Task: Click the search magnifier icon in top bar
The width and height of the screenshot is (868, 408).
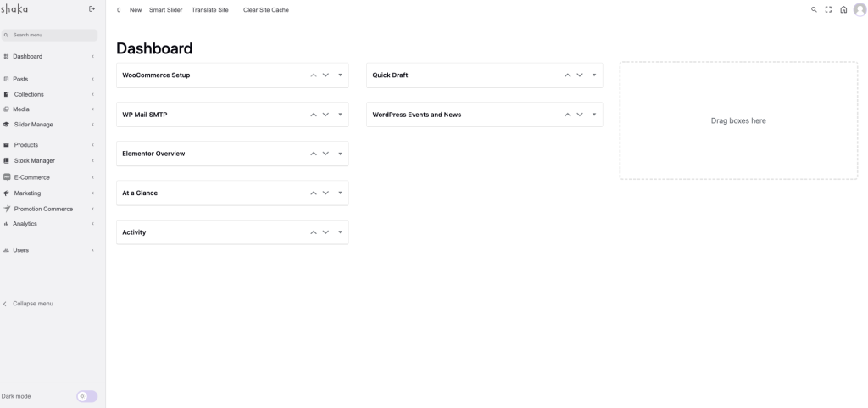Action: pyautogui.click(x=814, y=10)
